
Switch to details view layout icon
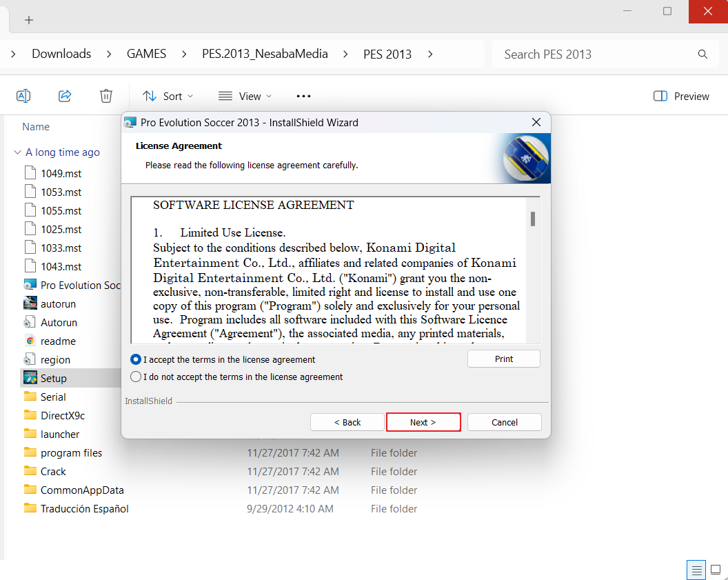[696, 570]
